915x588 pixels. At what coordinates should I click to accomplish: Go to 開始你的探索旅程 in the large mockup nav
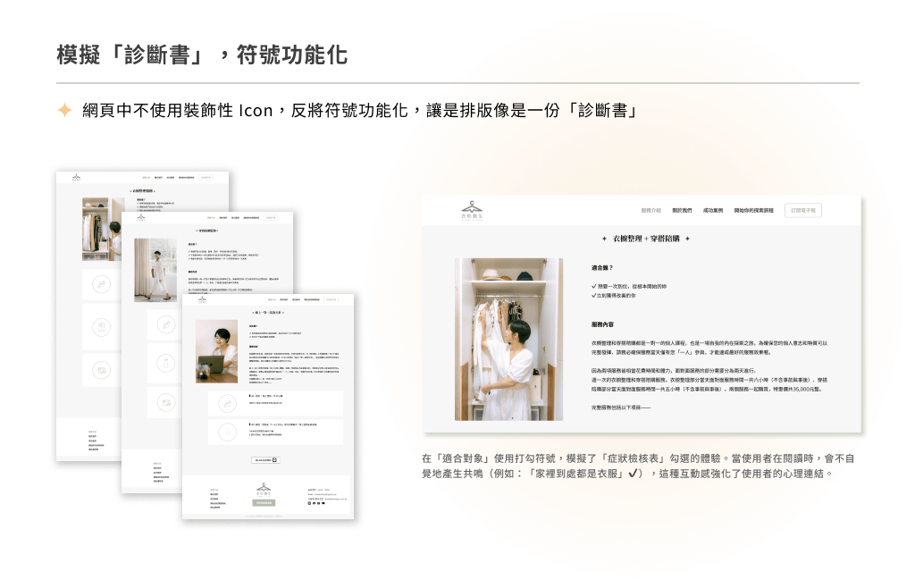pos(754,211)
